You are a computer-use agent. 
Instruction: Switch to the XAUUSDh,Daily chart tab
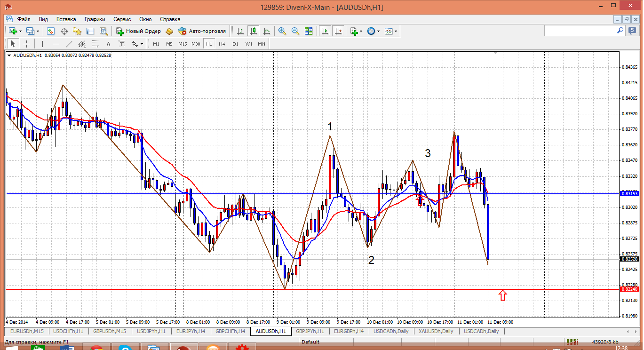tap(436, 331)
